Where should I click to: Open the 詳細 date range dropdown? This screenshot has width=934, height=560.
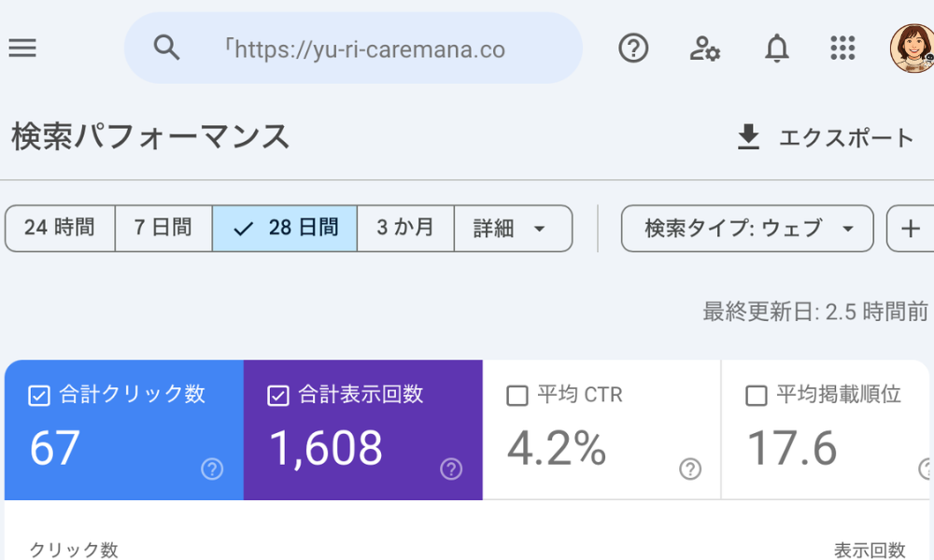pyautogui.click(x=513, y=229)
